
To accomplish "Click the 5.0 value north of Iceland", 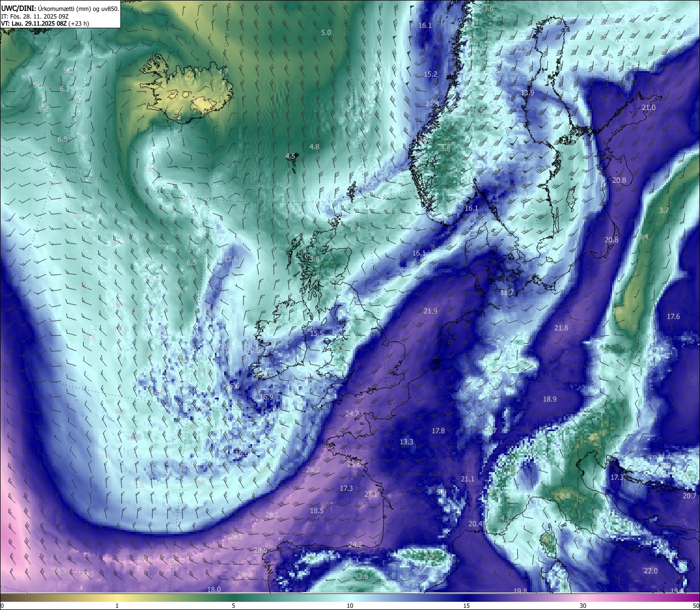I will [x=326, y=33].
